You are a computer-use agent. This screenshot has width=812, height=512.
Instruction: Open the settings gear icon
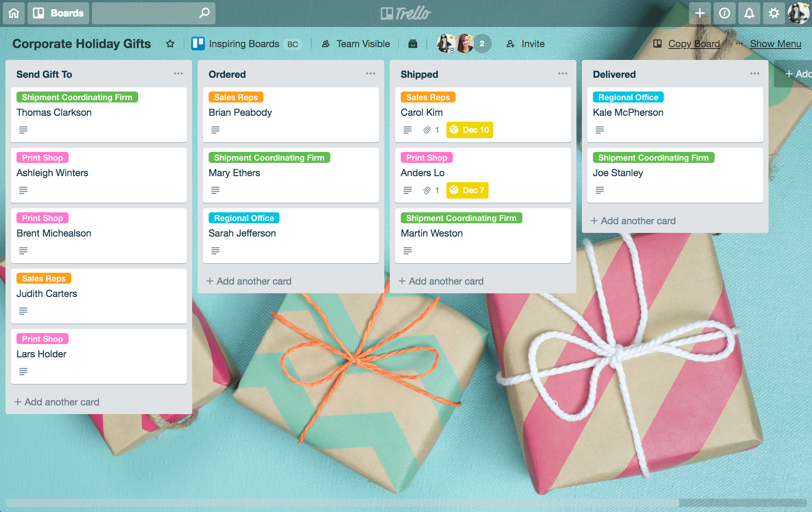774,13
